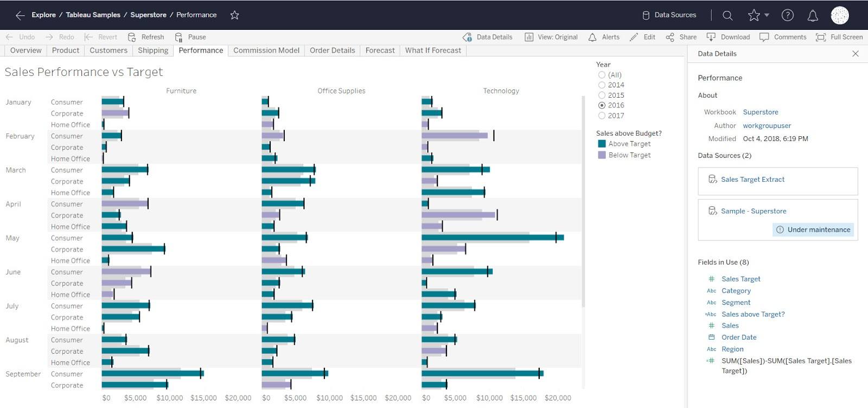Select the SUM([Sales]) calculated field
868x408 pixels.
pos(786,366)
